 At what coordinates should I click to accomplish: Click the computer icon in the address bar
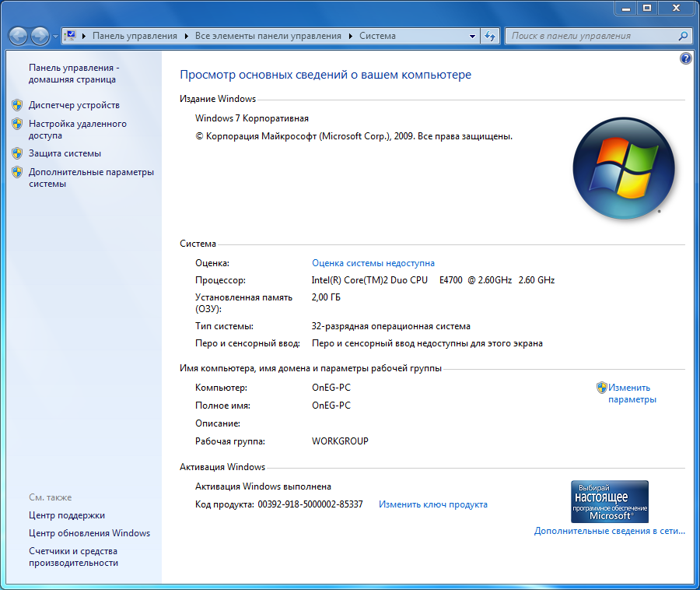click(70, 35)
